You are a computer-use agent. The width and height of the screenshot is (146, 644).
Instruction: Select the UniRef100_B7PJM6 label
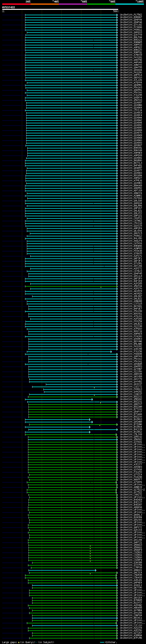click(131, 638)
